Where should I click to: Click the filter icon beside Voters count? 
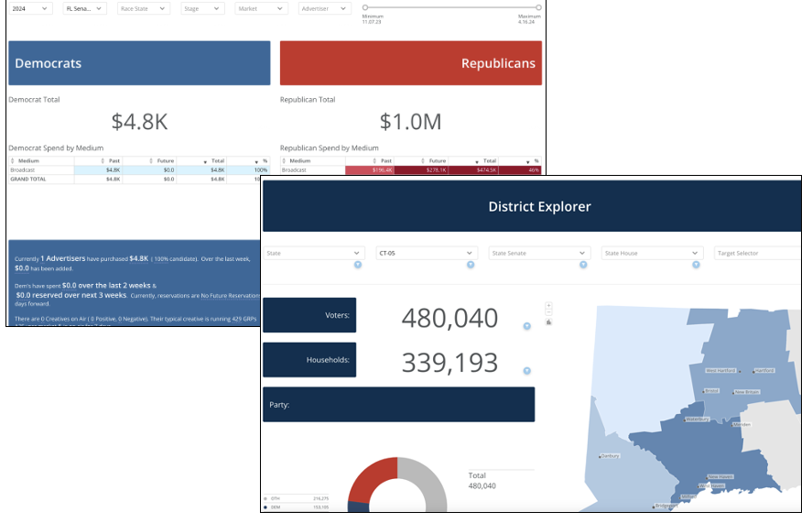coord(527,326)
